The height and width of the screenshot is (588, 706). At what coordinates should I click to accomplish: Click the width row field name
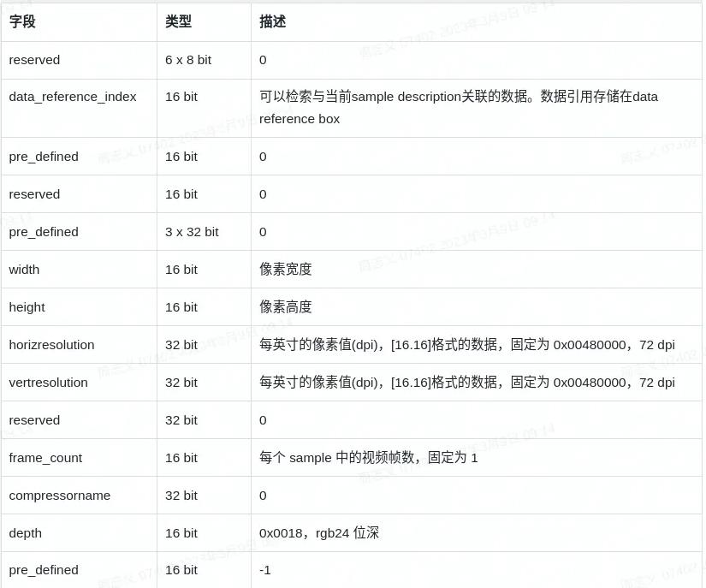(23, 269)
